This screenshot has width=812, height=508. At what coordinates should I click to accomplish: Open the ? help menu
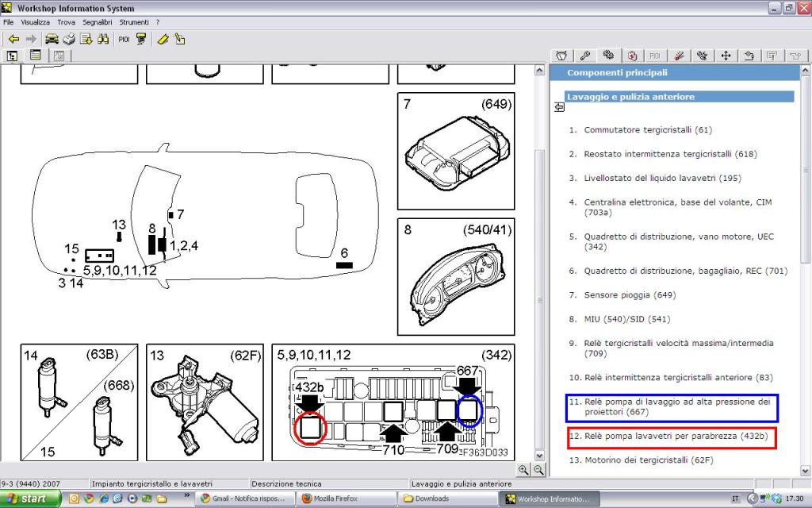[158, 22]
